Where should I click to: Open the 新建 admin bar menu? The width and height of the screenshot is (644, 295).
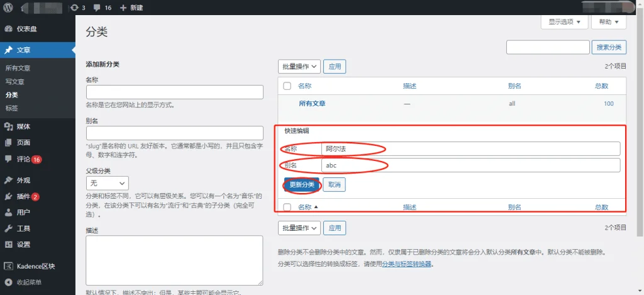131,8
